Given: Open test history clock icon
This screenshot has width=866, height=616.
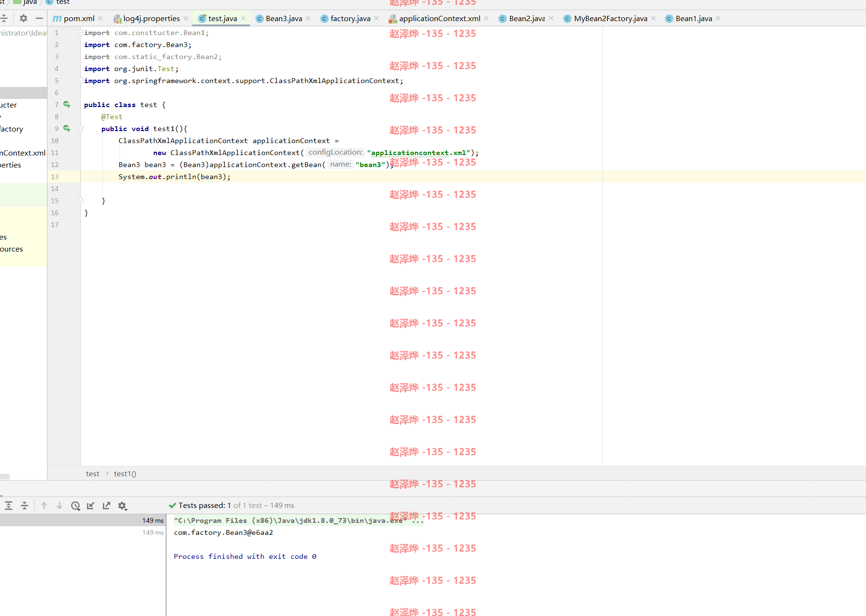Looking at the screenshot, I should [75, 506].
